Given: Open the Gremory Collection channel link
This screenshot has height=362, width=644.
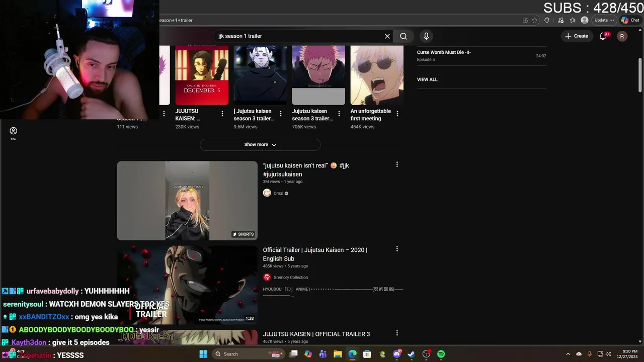Looking at the screenshot, I should tap(291, 278).
